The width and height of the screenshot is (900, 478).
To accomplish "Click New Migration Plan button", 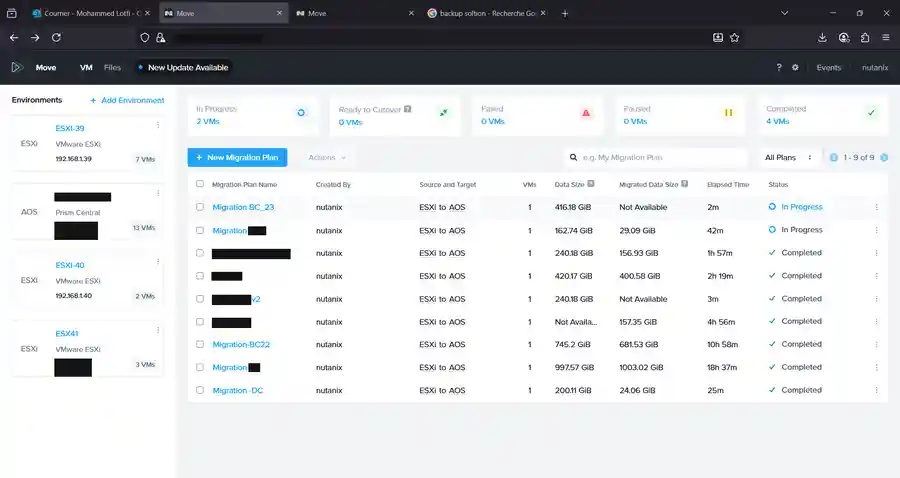I will (237, 157).
